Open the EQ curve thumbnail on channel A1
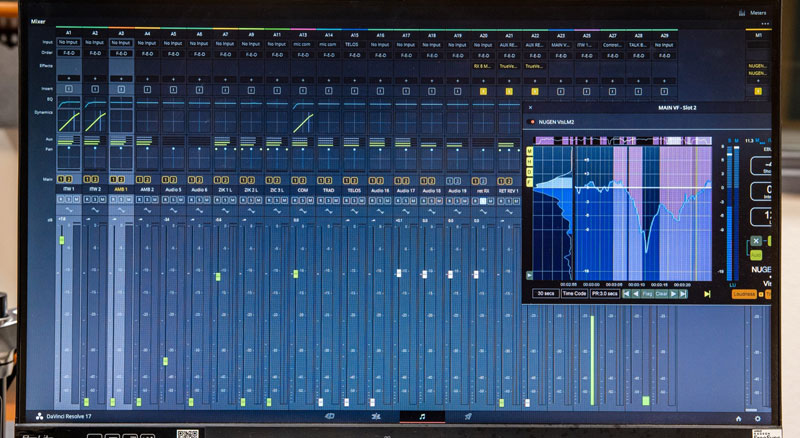Viewport: 800px width, 438px height. coord(69,102)
